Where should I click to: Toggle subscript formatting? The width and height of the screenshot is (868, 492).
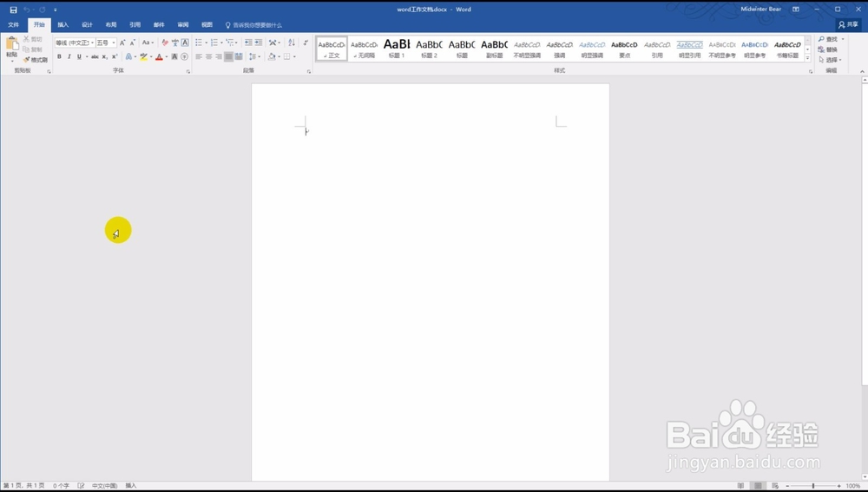[x=105, y=56]
